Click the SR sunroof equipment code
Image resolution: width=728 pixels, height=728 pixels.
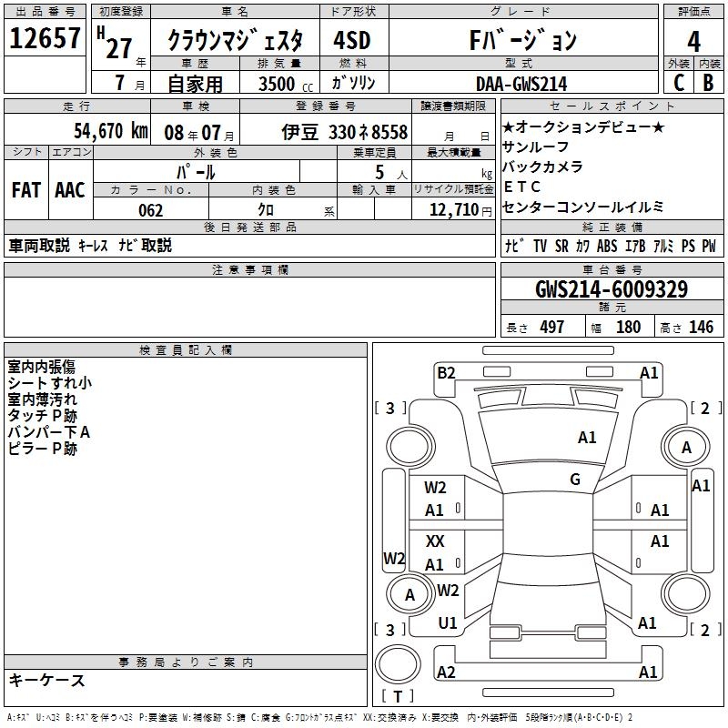(x=561, y=246)
